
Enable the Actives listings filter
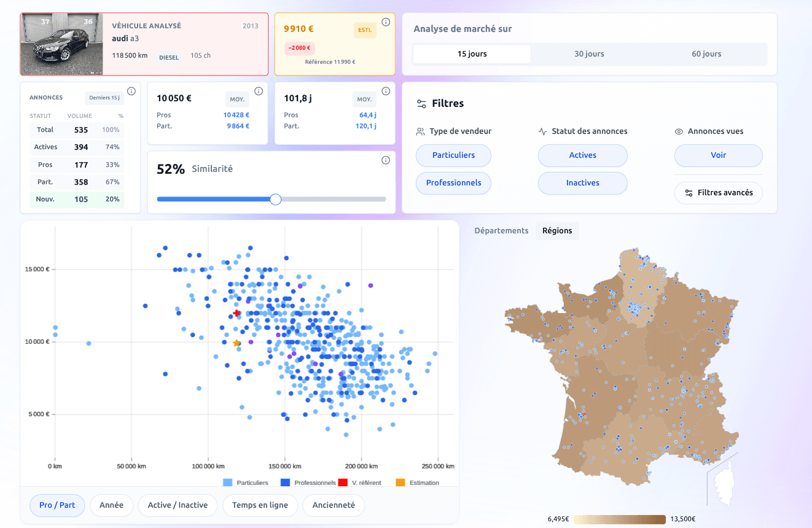(582, 155)
